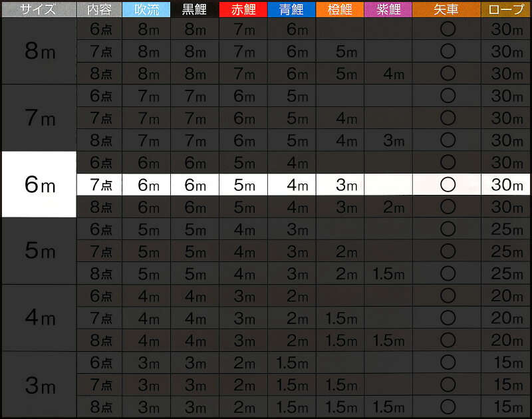Click the 8m size group cell

tap(38, 51)
